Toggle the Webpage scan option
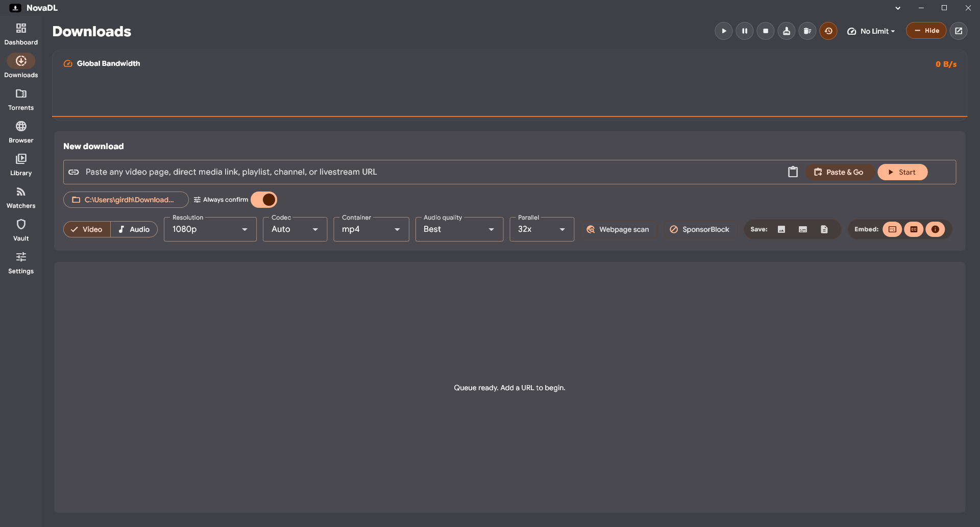980x527 pixels. point(618,229)
